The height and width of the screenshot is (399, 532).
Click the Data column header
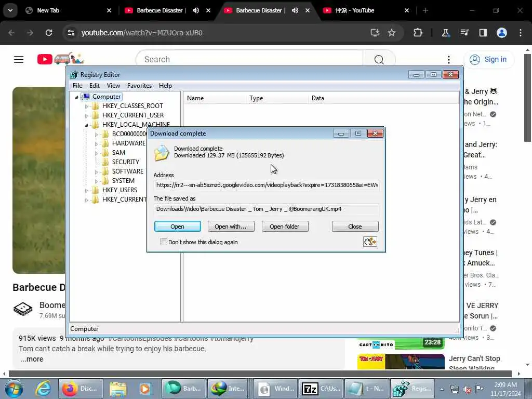pos(383,98)
